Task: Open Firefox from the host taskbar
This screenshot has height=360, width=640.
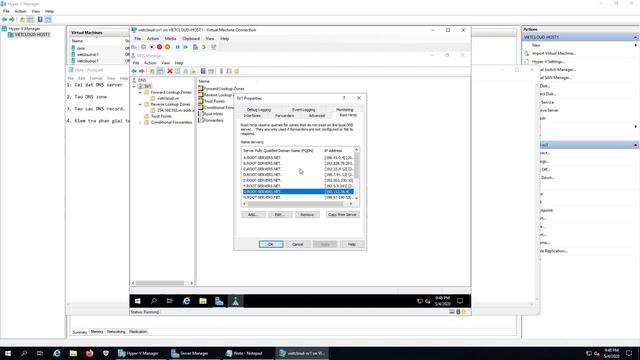Action: [89, 353]
